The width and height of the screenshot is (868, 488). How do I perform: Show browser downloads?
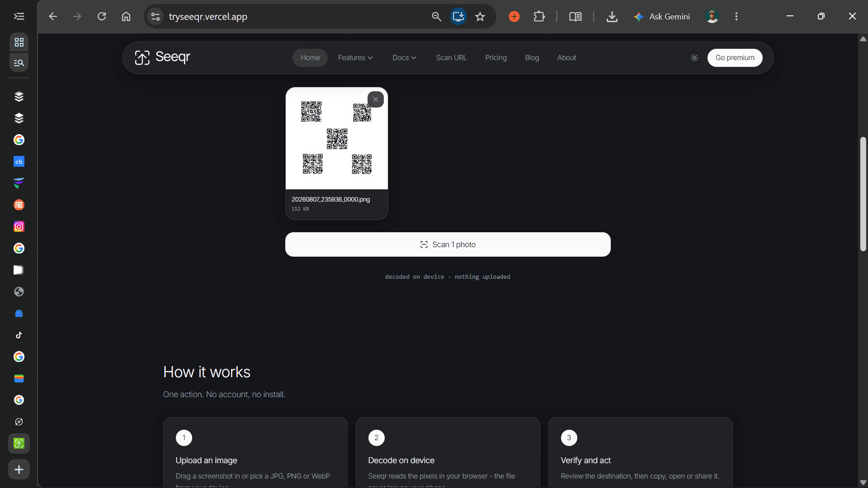click(612, 17)
